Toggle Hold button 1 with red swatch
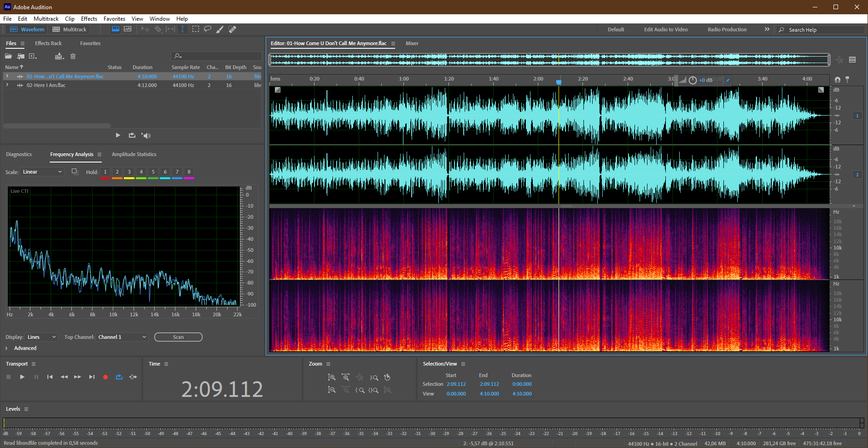 click(x=105, y=173)
